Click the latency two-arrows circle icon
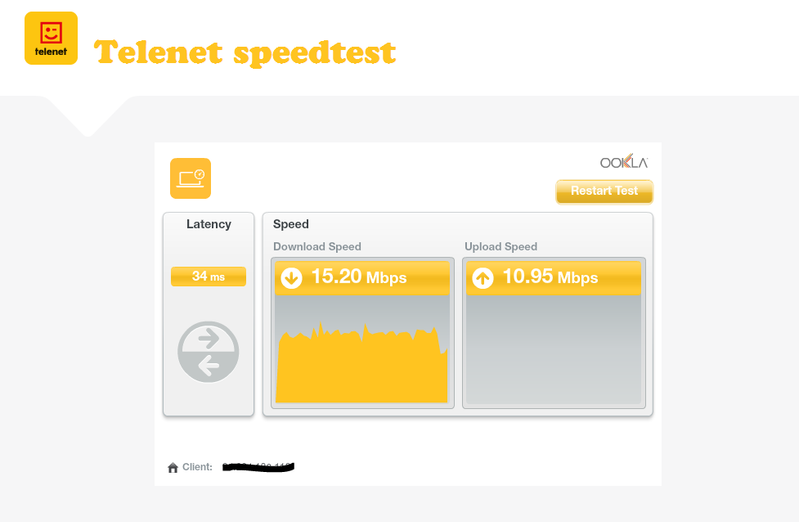The image size is (799, 522). pos(208,352)
